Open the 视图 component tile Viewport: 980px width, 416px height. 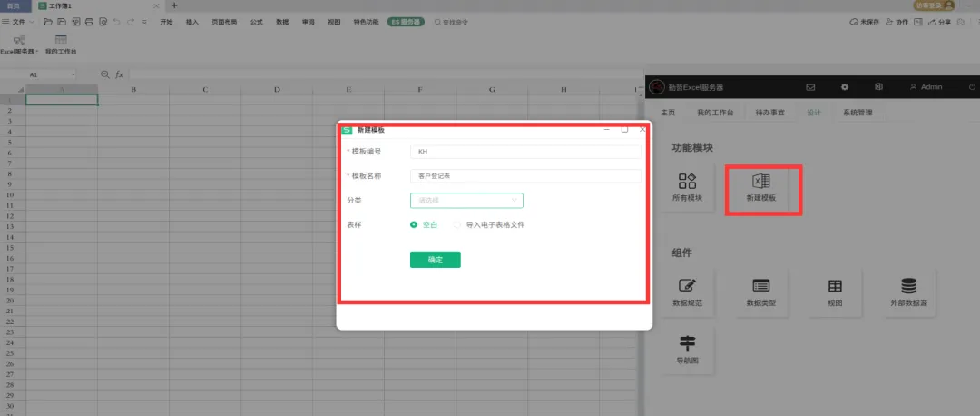click(835, 292)
